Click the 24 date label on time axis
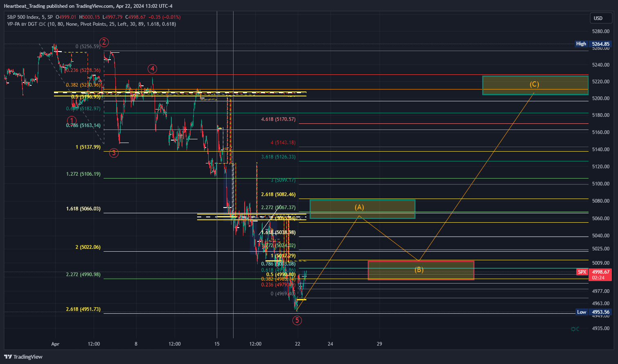The image size is (618, 364). coord(330,344)
